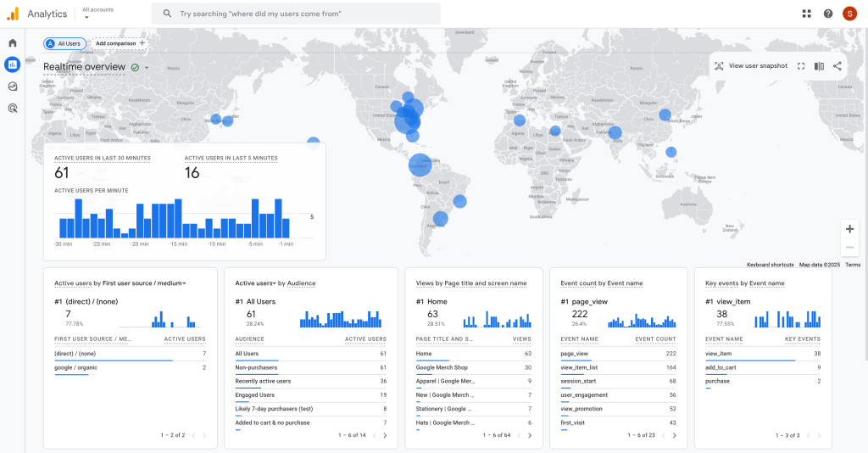Open the Realtime overview dropdown arrow

147,67
